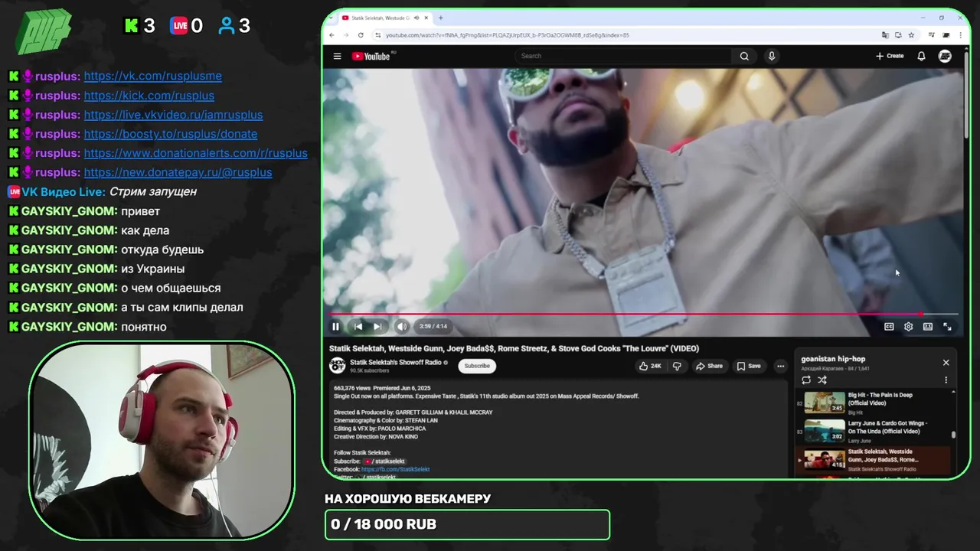980x551 pixels.
Task: Click the youtube.com address bar URL
Action: point(507,35)
